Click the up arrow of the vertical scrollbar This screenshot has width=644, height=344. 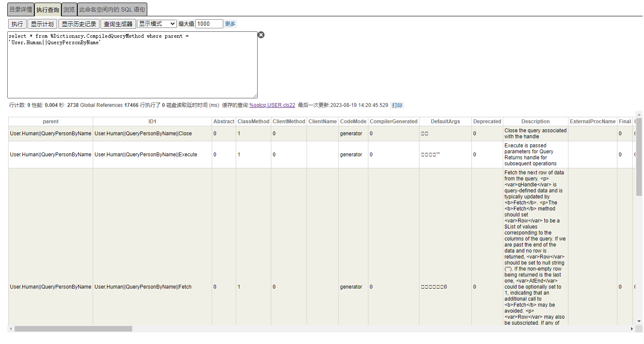pos(639,114)
